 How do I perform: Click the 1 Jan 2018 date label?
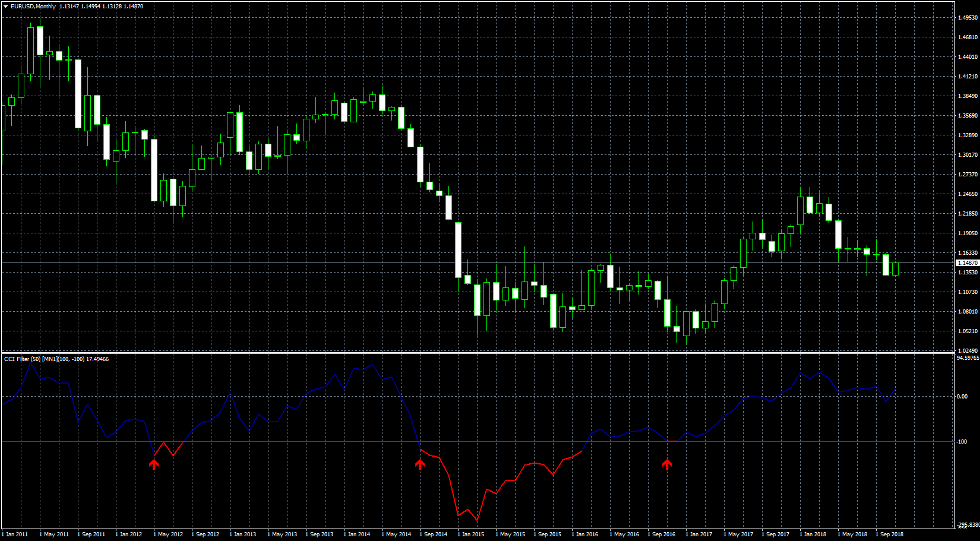[813, 534]
